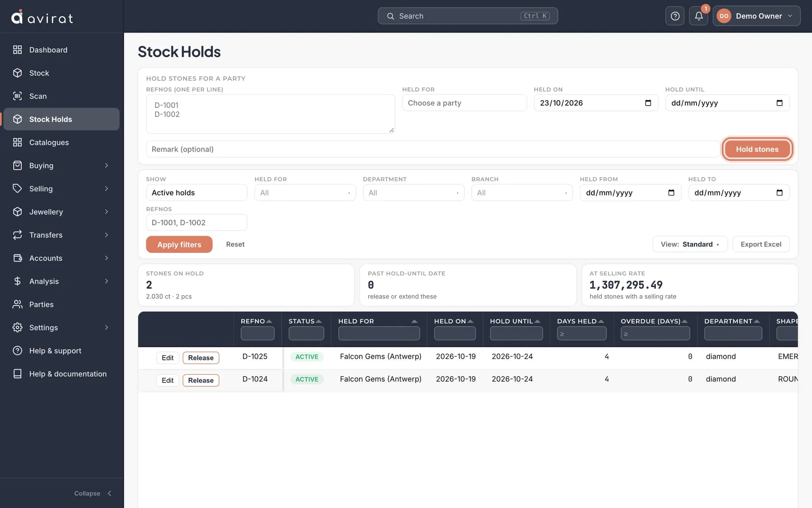Open the help question-mark icon in header

coord(675,16)
